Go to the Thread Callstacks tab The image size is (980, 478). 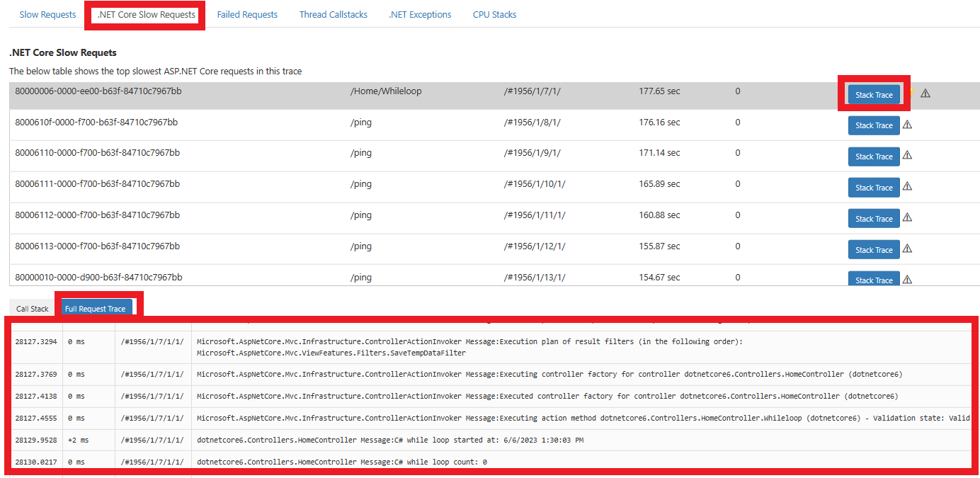pyautogui.click(x=333, y=15)
